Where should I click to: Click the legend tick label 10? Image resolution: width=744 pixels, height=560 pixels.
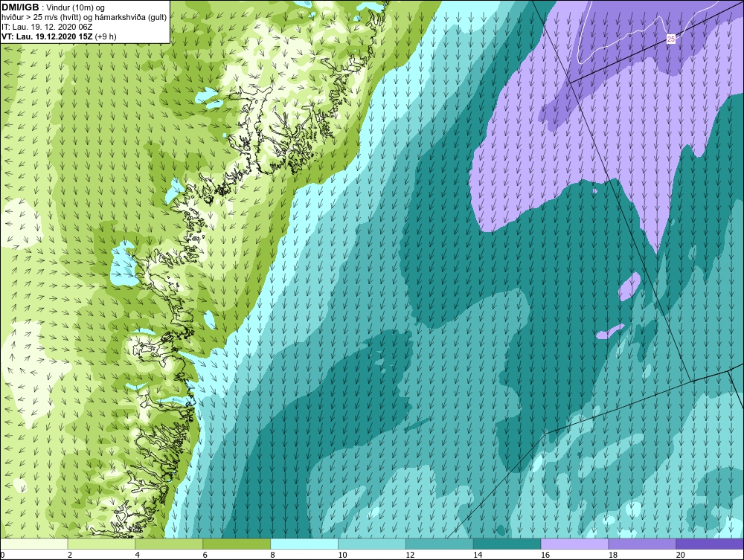342,555
